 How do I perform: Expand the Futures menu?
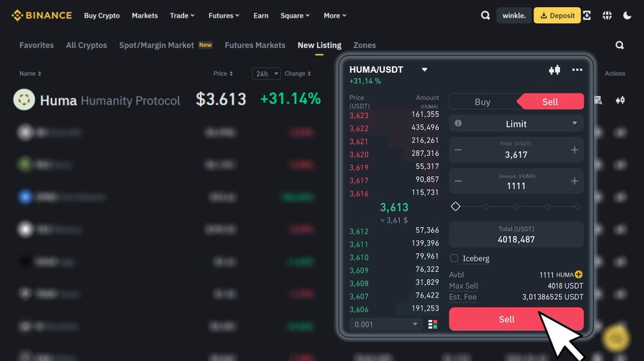[x=224, y=16]
